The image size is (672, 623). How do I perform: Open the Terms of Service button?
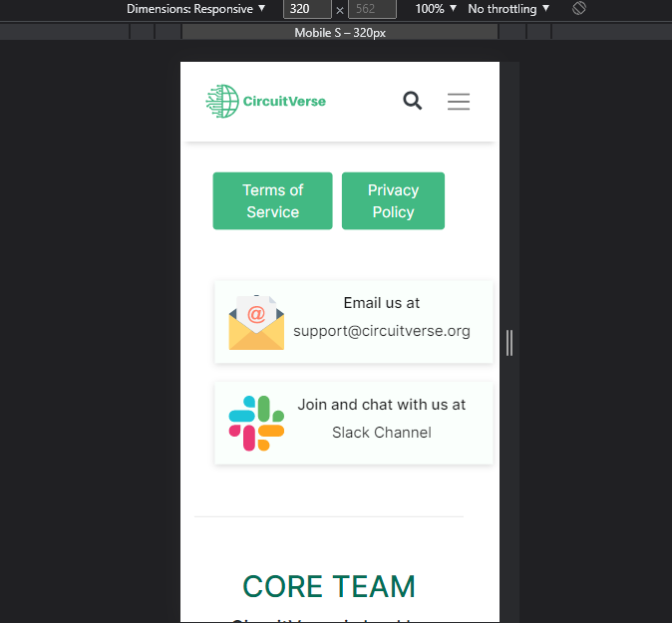tap(272, 201)
